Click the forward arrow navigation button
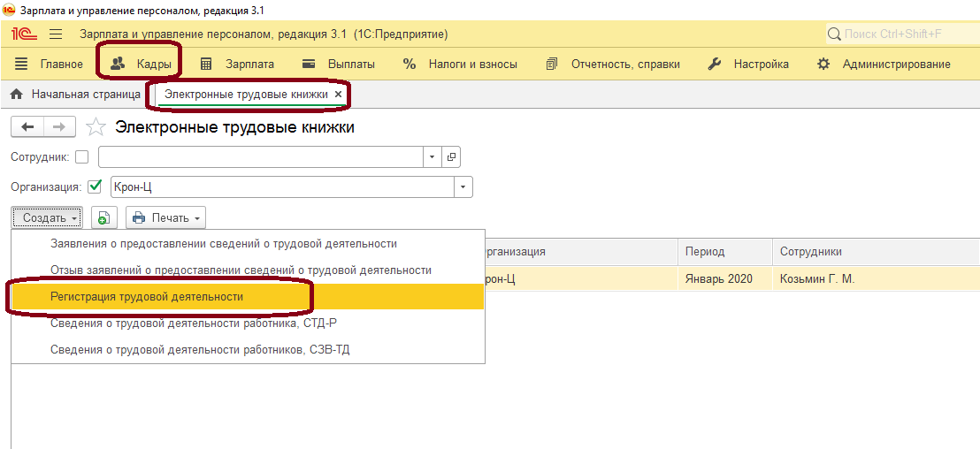 click(59, 126)
